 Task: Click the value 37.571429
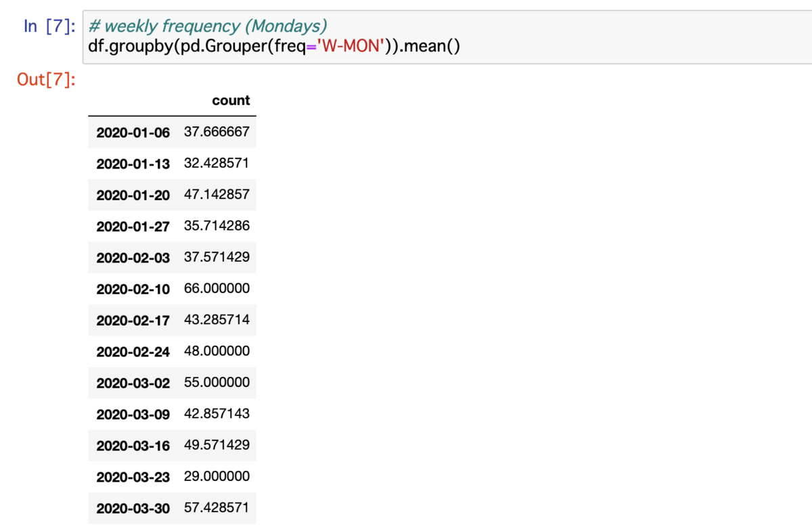pos(217,257)
